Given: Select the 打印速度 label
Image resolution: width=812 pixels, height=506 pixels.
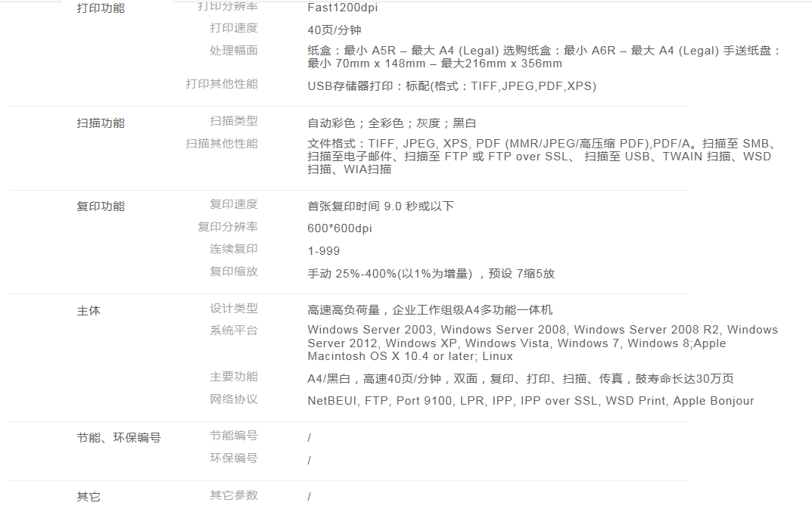Looking at the screenshot, I should [233, 28].
